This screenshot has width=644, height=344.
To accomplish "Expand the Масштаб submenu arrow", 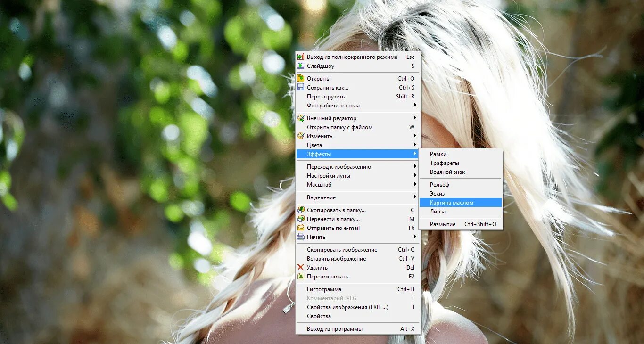I will click(x=415, y=184).
